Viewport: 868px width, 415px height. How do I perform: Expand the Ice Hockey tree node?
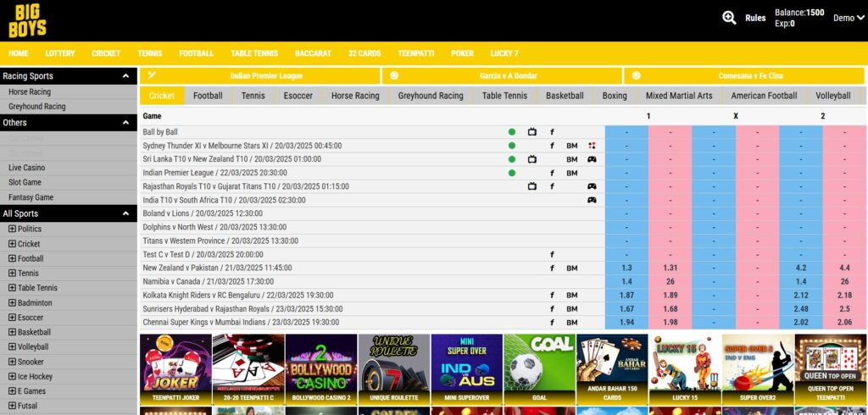pyautogui.click(x=12, y=377)
